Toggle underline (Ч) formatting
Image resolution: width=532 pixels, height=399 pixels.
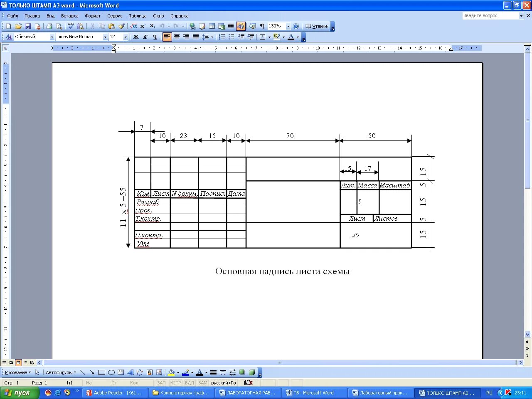coord(155,37)
